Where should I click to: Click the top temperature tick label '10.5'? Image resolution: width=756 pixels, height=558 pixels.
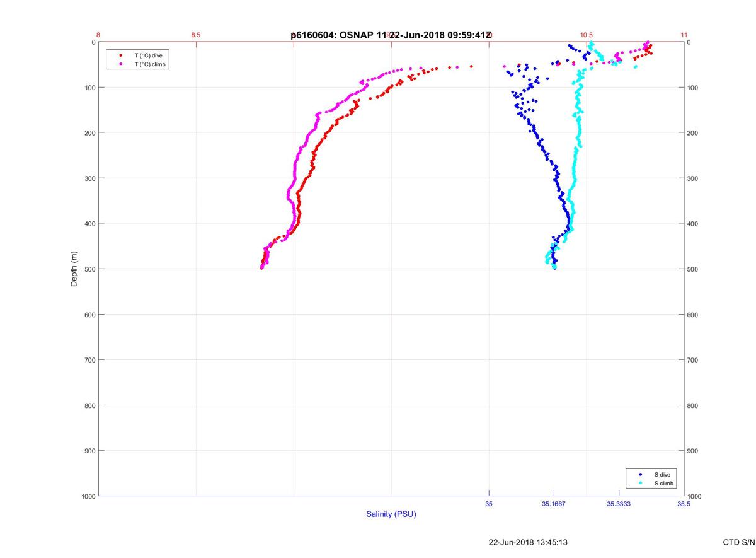coord(587,35)
